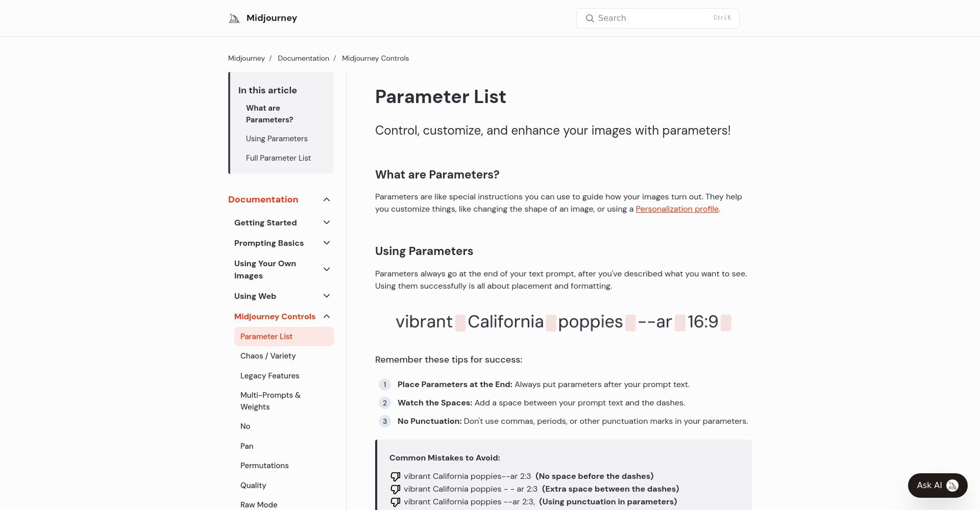Expand the Using Web section
Image resolution: width=980 pixels, height=510 pixels.
(x=327, y=296)
